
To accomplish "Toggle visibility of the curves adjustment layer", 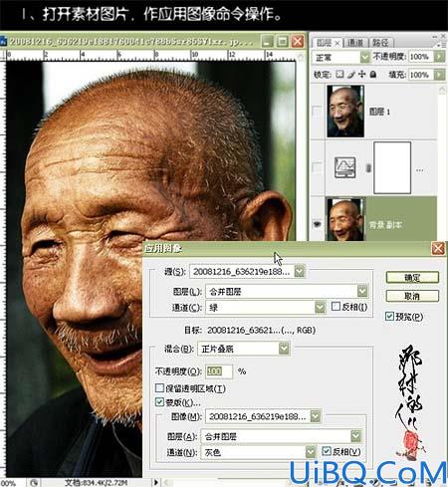I will tap(318, 167).
